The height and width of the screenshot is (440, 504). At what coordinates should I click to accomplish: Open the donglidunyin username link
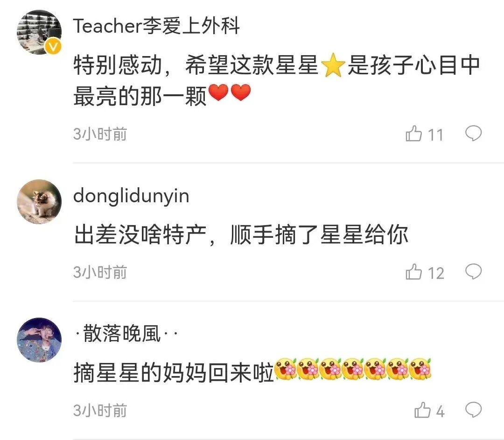pos(131,197)
